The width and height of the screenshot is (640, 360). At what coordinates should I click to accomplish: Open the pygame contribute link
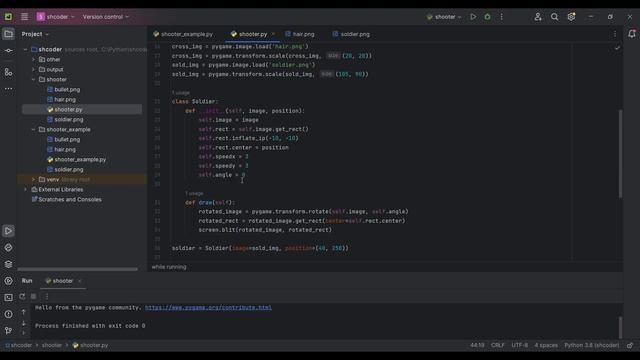coord(208,307)
